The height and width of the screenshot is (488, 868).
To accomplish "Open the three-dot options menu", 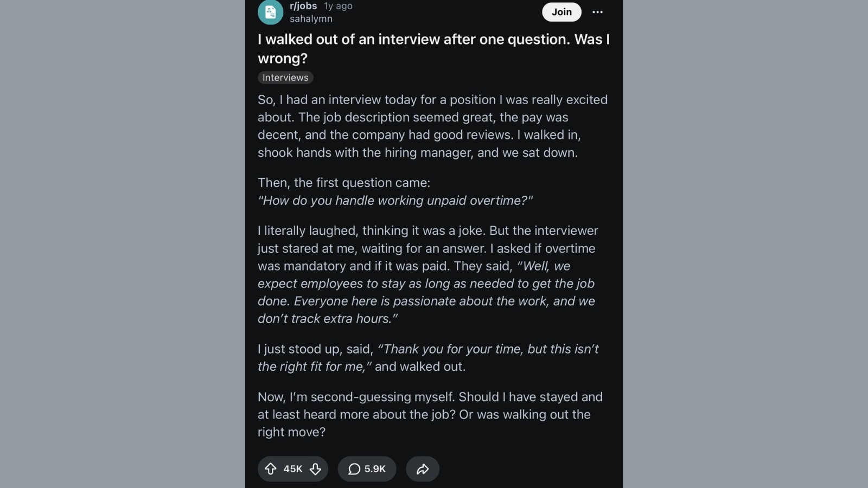I will [x=597, y=12].
